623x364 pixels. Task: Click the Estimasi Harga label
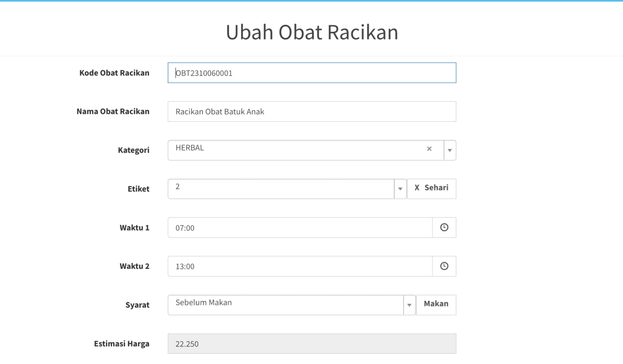tap(122, 344)
